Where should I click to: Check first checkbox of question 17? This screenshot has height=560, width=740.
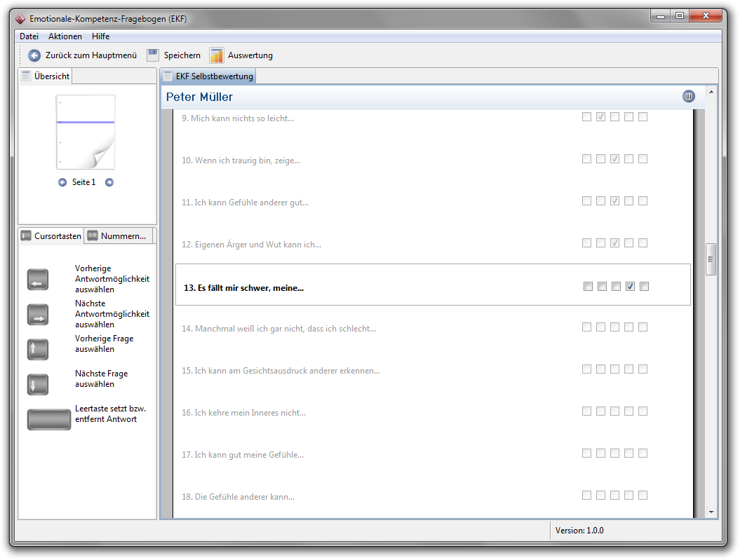coord(586,453)
